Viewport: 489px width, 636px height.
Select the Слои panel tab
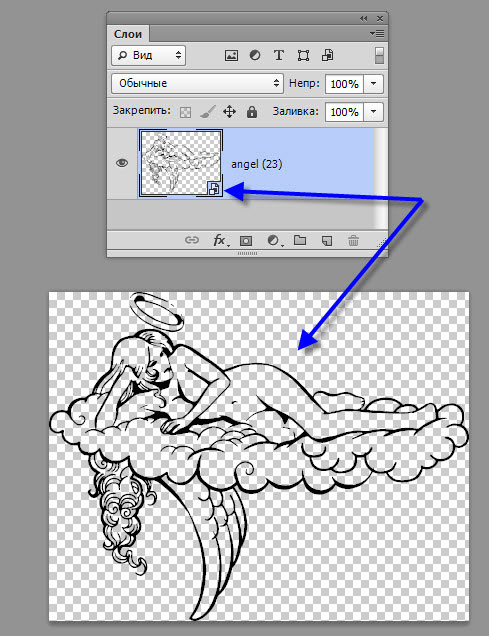128,34
